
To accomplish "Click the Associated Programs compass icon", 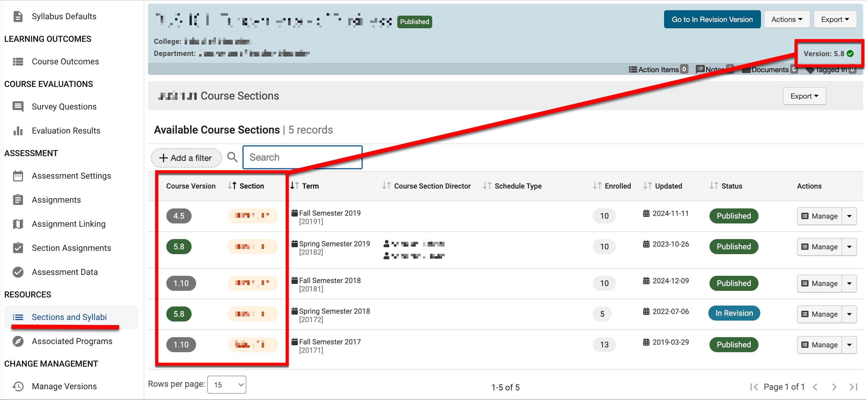I will coord(18,341).
